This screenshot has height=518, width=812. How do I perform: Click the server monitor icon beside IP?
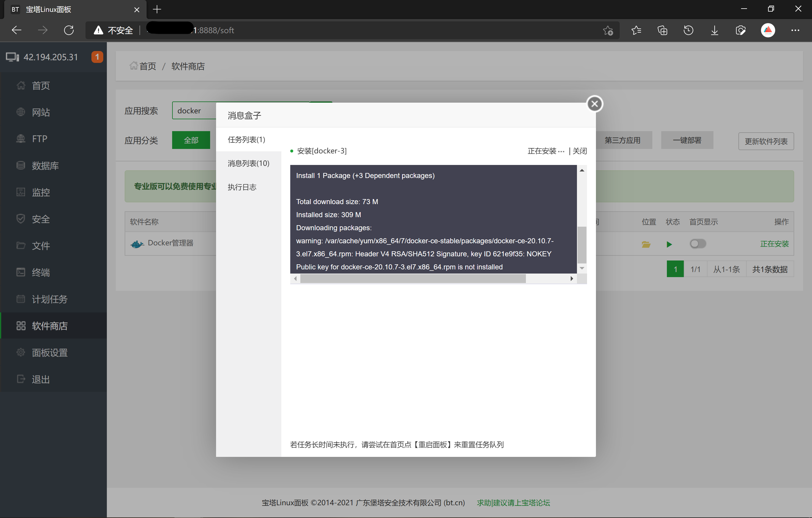coord(12,57)
